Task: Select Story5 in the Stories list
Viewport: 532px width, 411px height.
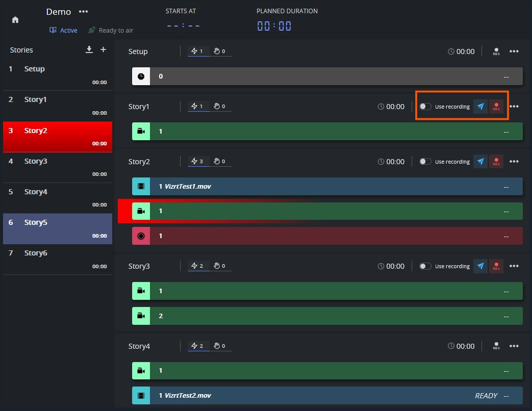Action: click(58, 228)
